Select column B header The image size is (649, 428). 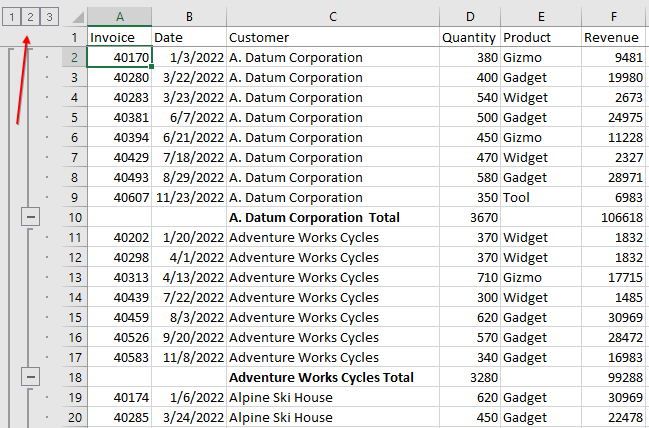[x=189, y=17]
